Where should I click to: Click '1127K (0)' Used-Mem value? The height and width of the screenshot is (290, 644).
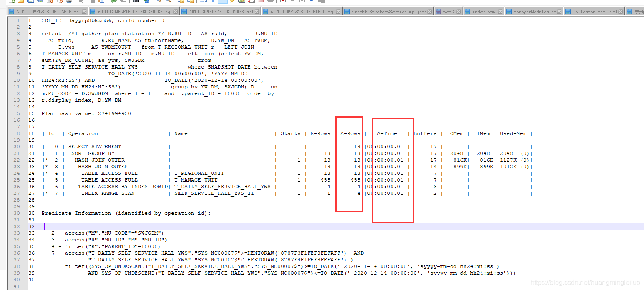tap(514, 160)
